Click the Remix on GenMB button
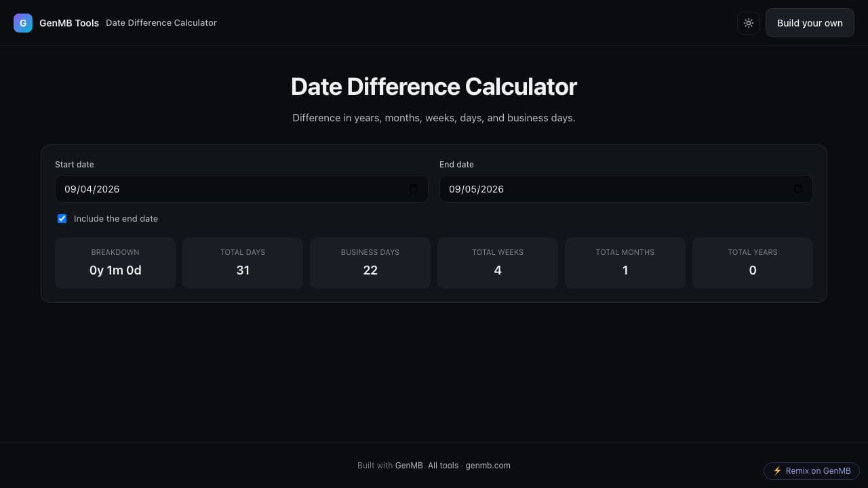The height and width of the screenshot is (488, 868). point(812,471)
